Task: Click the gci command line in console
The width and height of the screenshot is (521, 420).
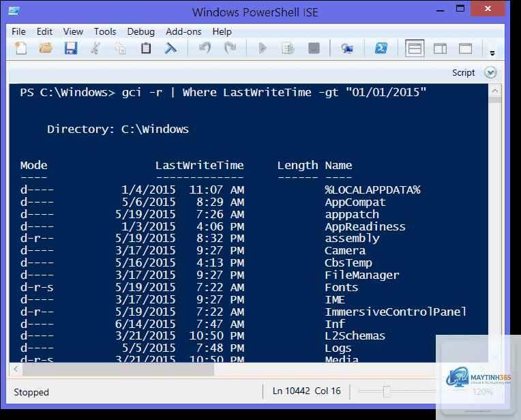Action: coord(223,92)
